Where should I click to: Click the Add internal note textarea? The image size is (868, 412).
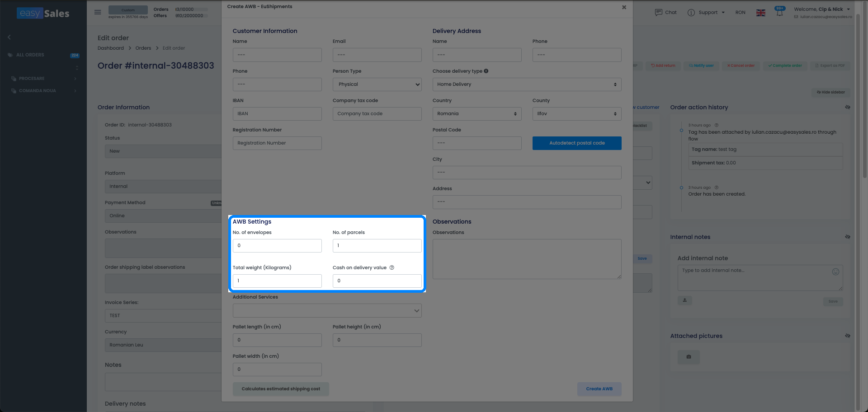click(x=760, y=278)
